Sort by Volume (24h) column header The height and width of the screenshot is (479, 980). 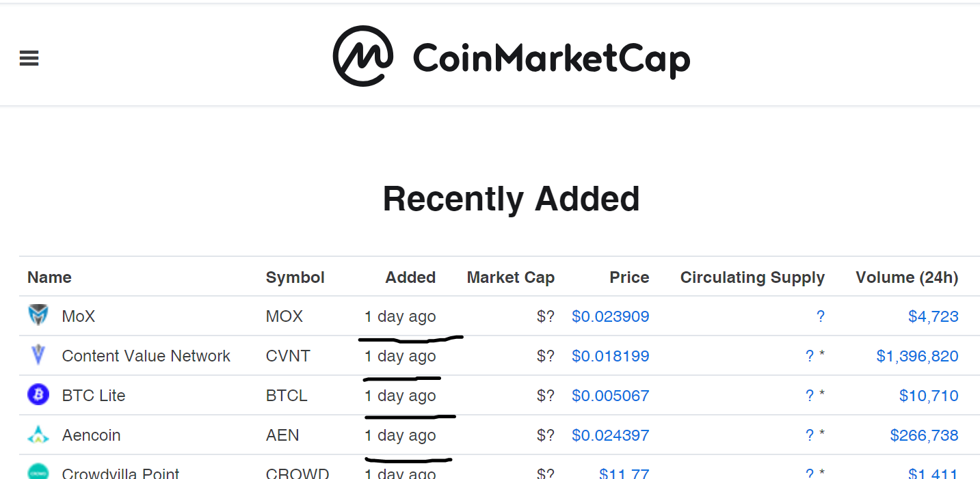tap(907, 277)
